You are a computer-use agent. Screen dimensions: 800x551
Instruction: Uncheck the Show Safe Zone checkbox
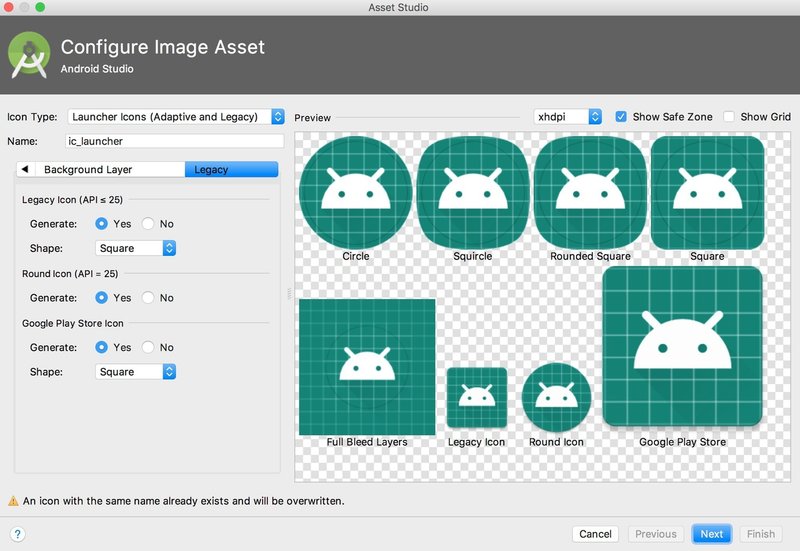click(x=621, y=117)
